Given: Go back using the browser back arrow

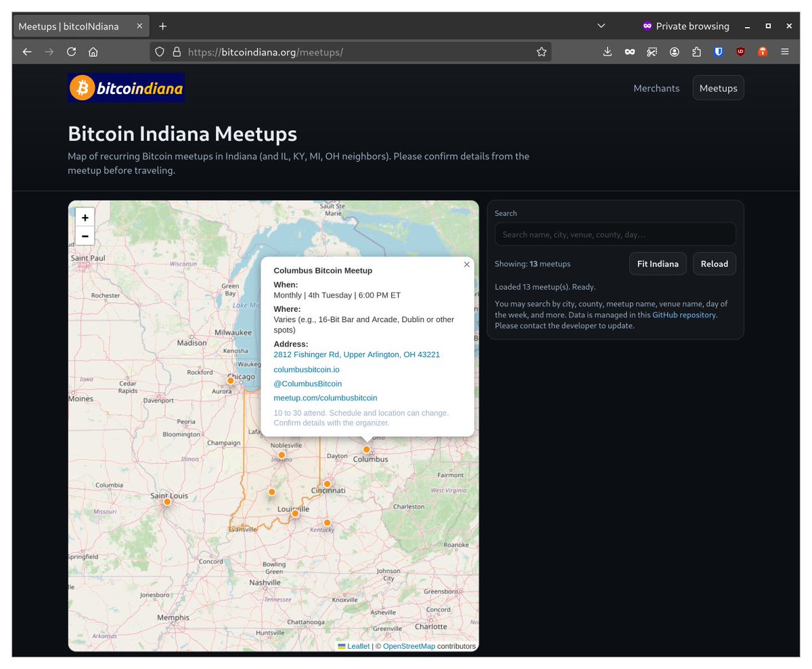Looking at the screenshot, I should (27, 51).
